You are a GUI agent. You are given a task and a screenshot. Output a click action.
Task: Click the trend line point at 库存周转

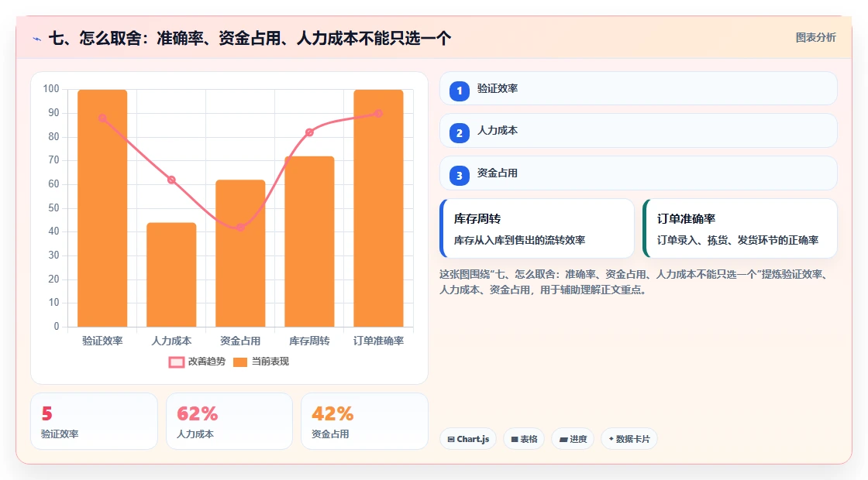pyautogui.click(x=309, y=132)
